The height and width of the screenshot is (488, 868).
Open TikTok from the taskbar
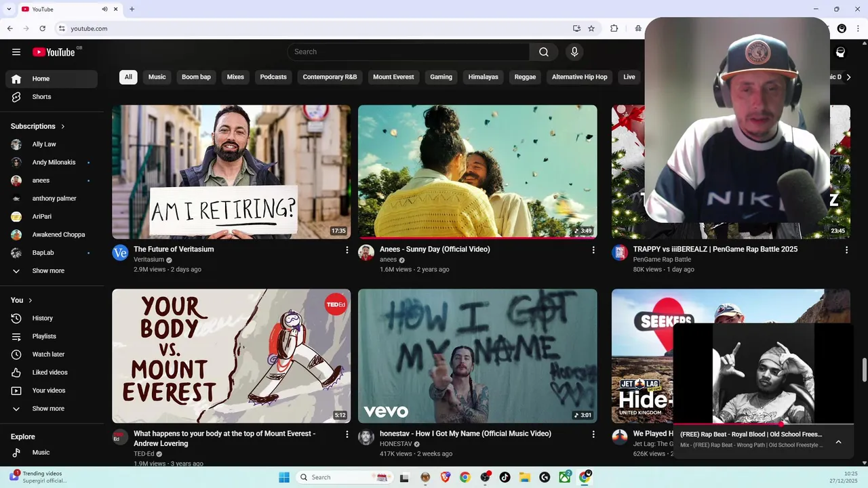(505, 477)
